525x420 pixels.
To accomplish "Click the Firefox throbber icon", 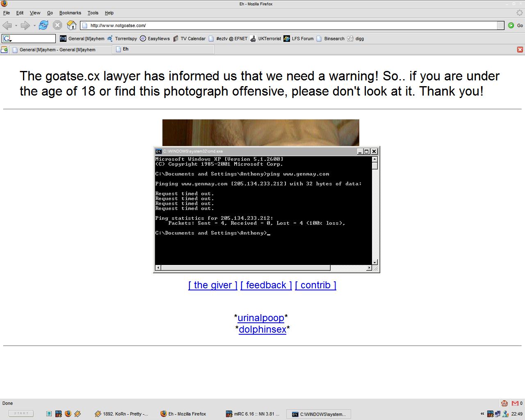I will (519, 13).
